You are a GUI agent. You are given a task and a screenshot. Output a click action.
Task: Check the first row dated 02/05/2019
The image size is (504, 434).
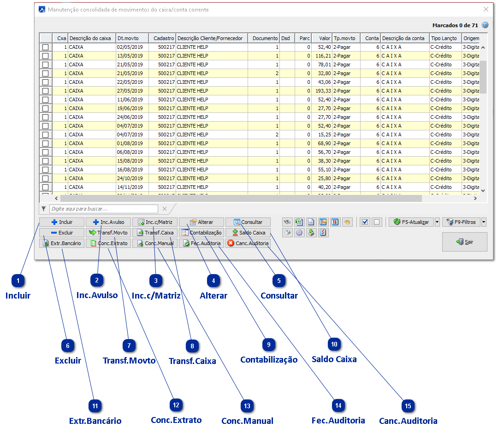[45, 47]
